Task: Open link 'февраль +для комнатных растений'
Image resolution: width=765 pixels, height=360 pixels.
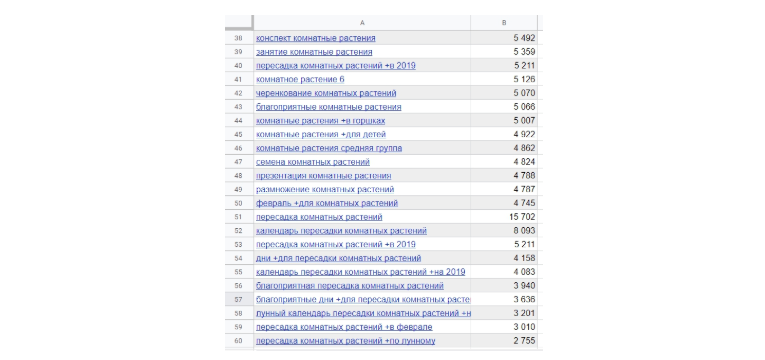Action: [x=327, y=203]
